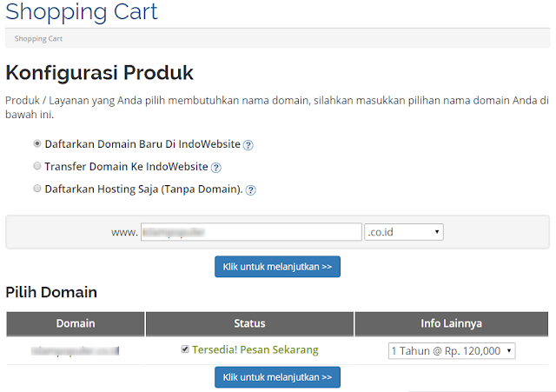The width and height of the screenshot is (556, 392).
Task: Open help icon beside Daftarkan Hosting Saja
Action: tap(251, 190)
